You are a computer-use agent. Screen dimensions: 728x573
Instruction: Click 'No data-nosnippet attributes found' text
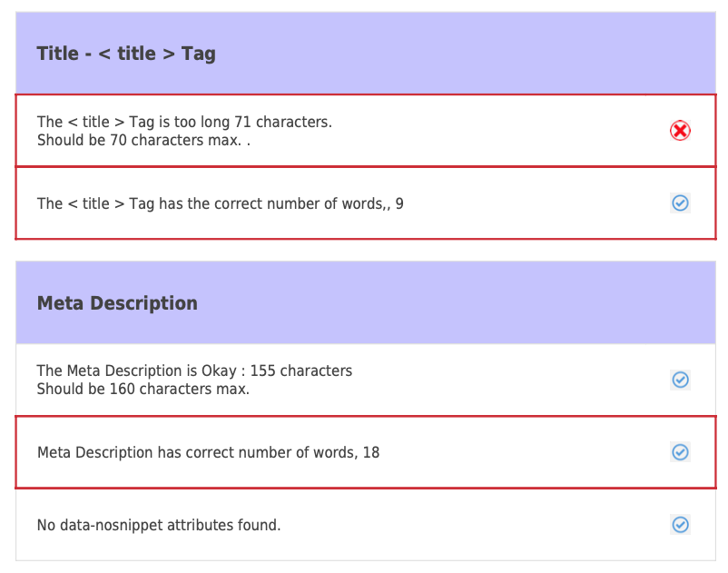(159, 525)
